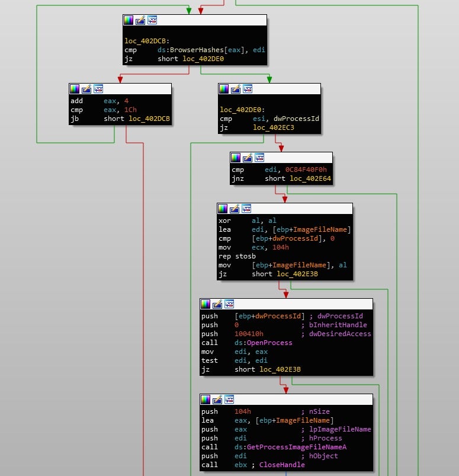
Task: Change color of the GetProcessImageFileNameA node
Action: pyautogui.click(x=206, y=400)
